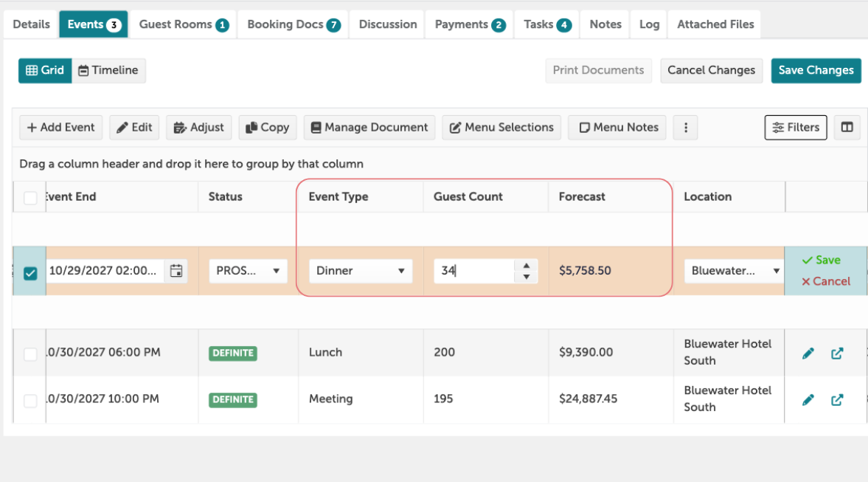Check the Lunch row checkbox
This screenshot has height=482, width=868.
(30, 354)
